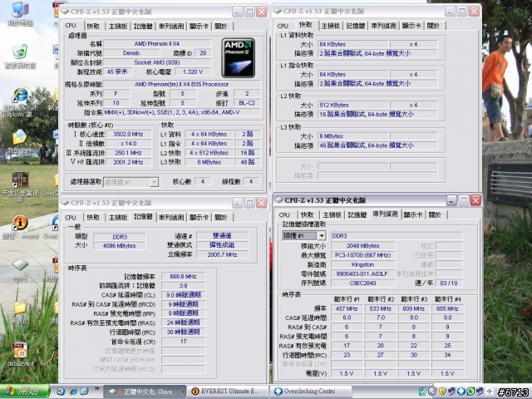532x399 pixels.
Task: Click the core speed value '3502.0 MHz'
Action: 128,135
